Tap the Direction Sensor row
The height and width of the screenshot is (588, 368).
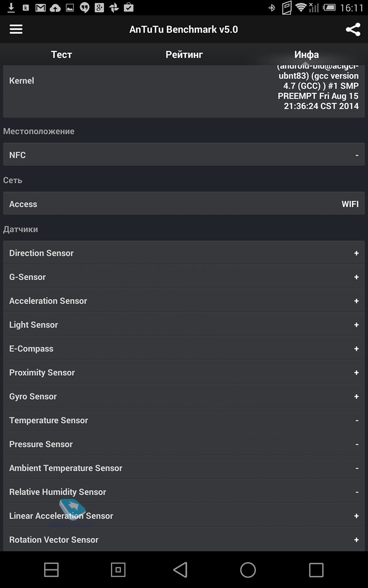point(184,253)
